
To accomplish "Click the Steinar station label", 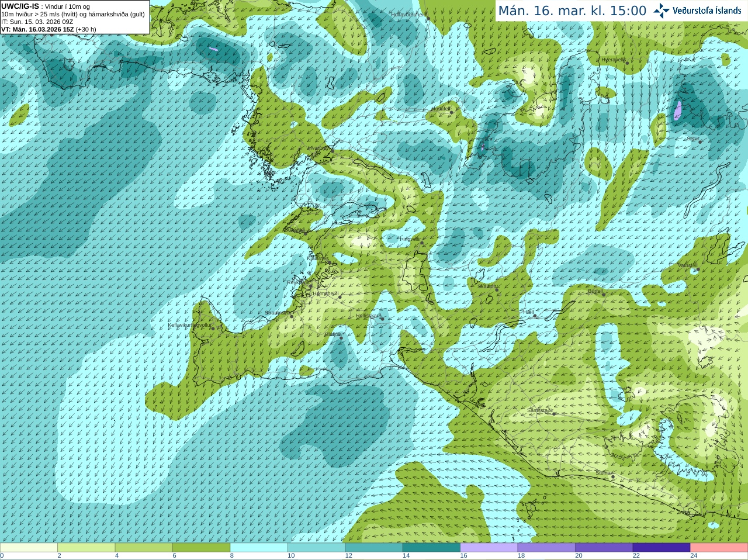I will tap(604, 472).
